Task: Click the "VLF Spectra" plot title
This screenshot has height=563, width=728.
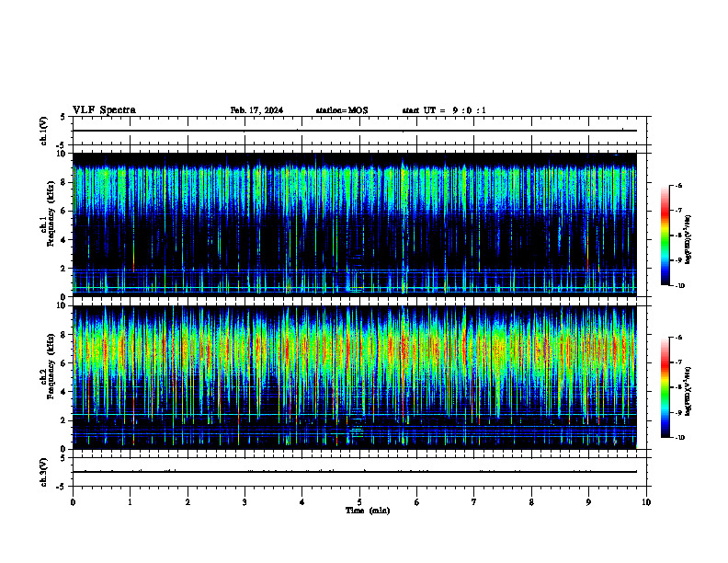Action: click(x=104, y=110)
